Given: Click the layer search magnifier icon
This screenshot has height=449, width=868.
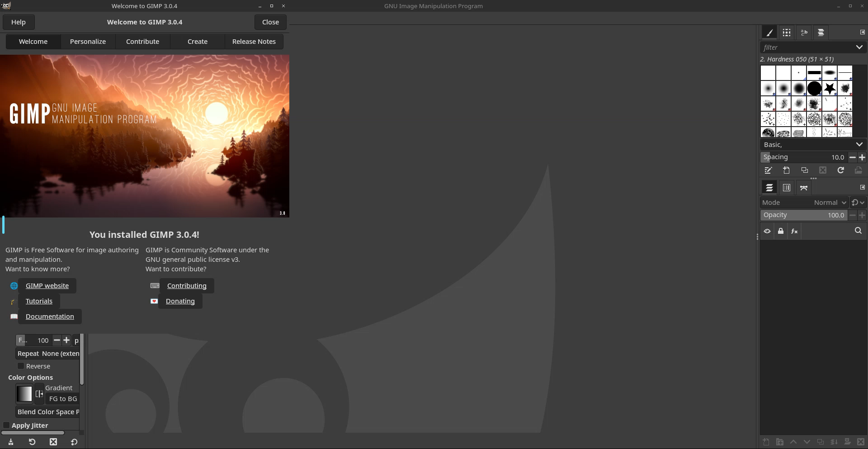Looking at the screenshot, I should click(x=858, y=231).
